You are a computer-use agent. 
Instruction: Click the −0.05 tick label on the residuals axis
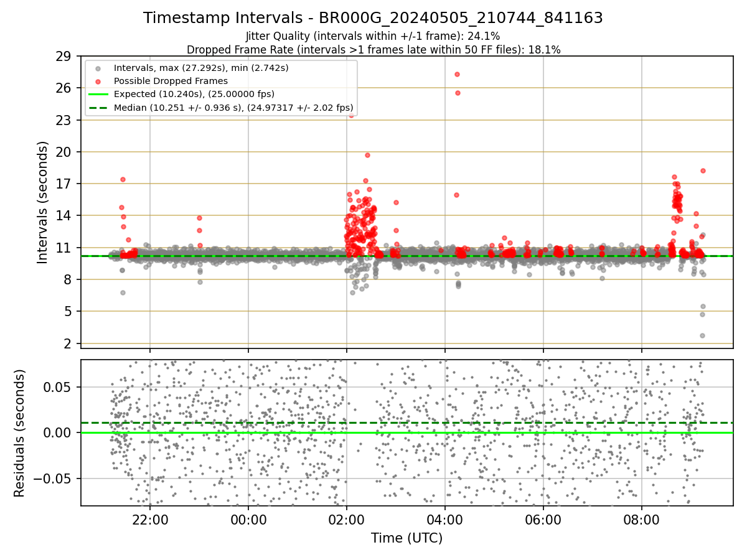pyautogui.click(x=52, y=478)
